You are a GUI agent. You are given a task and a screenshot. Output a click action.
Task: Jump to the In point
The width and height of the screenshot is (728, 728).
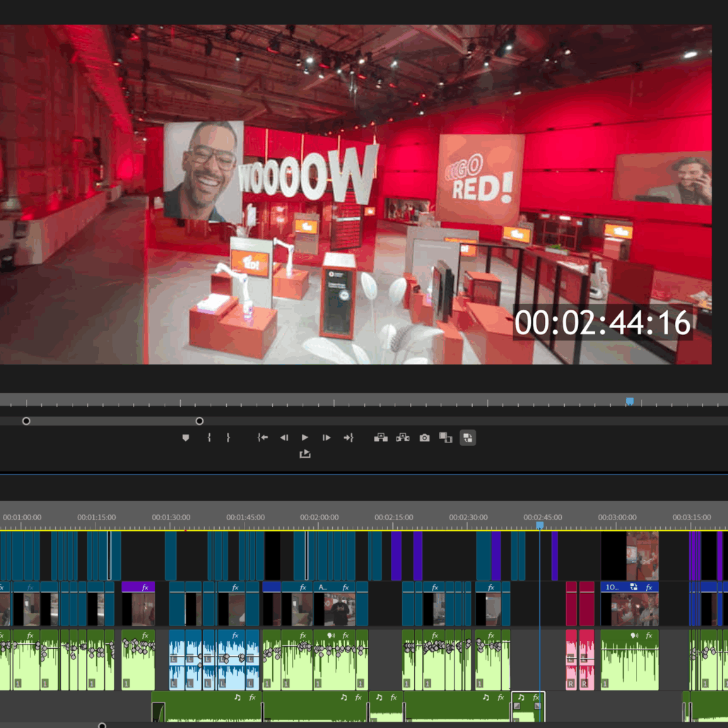coord(263,438)
